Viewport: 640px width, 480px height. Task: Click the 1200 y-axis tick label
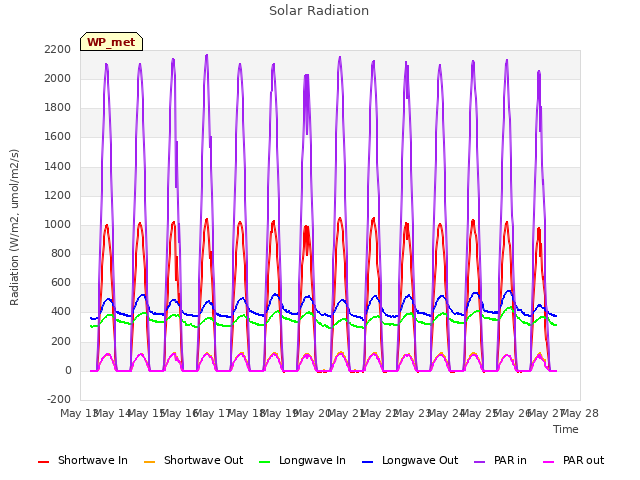58,195
